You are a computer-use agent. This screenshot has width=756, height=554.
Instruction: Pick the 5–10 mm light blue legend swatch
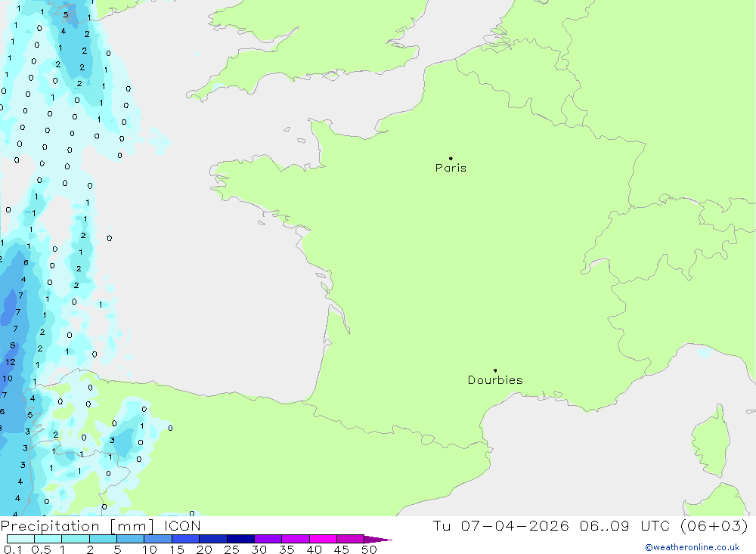click(130, 539)
